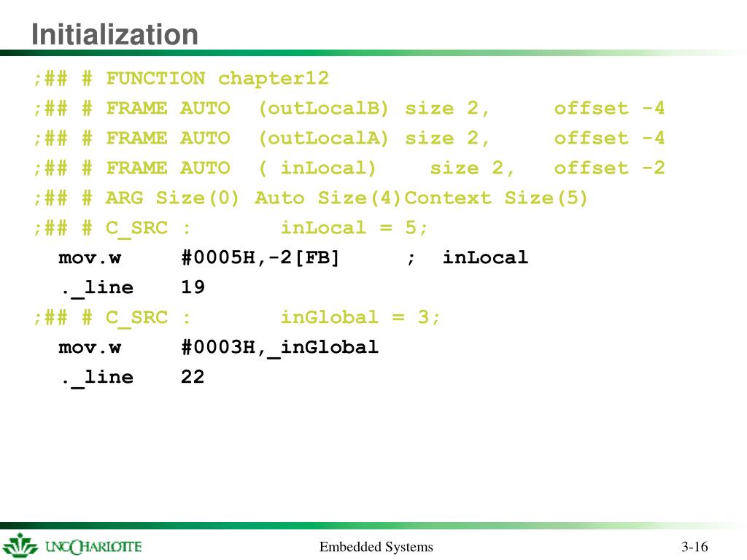The width and height of the screenshot is (747, 560).
Task: Click the 'ARG Size(0) Auto Size(4)' line
Action: [311, 198]
